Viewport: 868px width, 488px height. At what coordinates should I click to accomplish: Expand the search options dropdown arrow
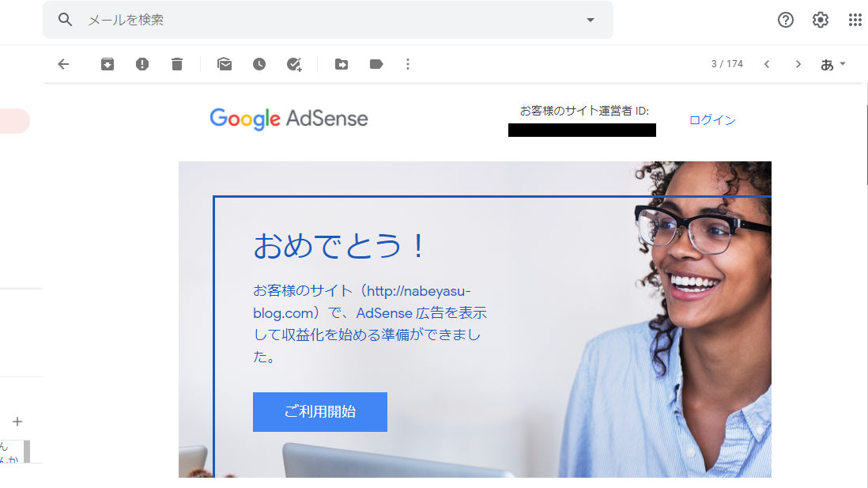coord(591,20)
